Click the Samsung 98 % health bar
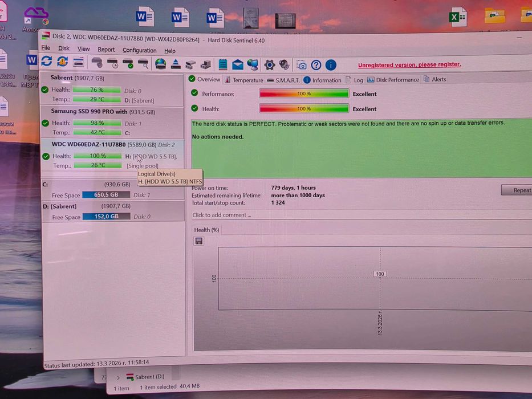 point(98,123)
